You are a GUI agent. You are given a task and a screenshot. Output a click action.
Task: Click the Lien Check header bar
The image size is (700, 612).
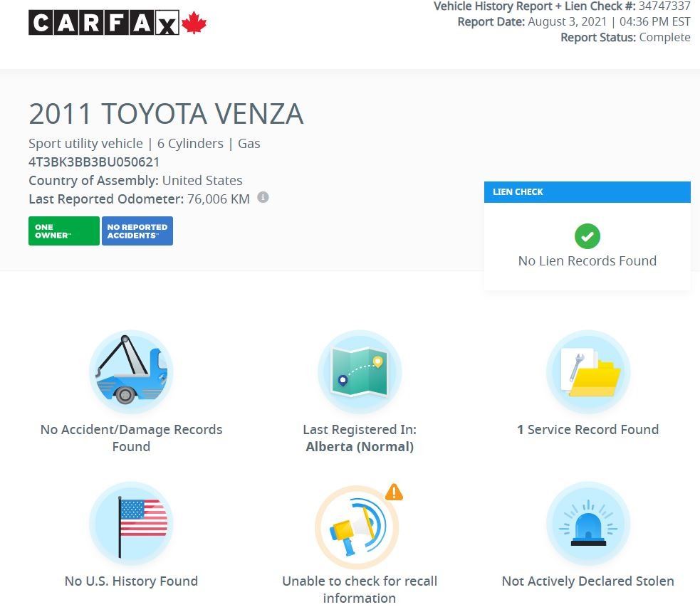[x=587, y=192]
